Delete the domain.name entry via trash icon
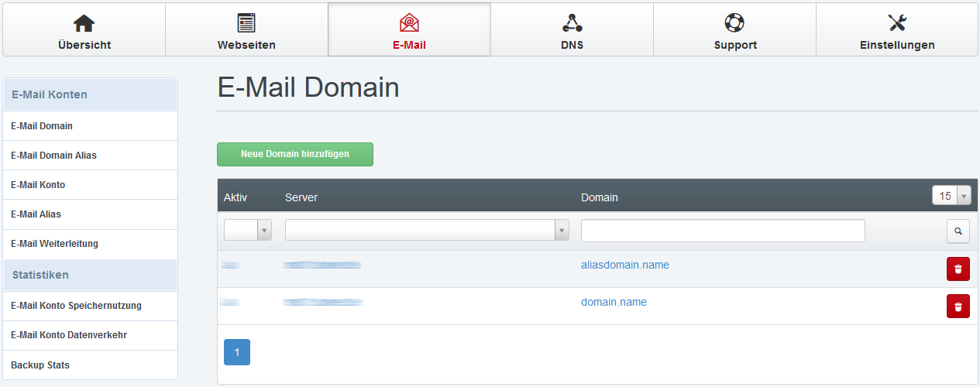 tap(958, 307)
